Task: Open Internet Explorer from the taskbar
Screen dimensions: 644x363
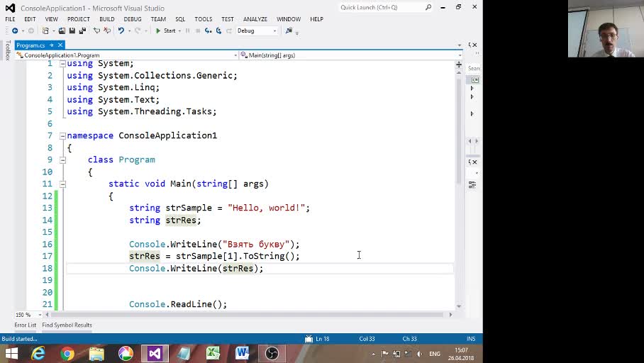Action: [38, 354]
